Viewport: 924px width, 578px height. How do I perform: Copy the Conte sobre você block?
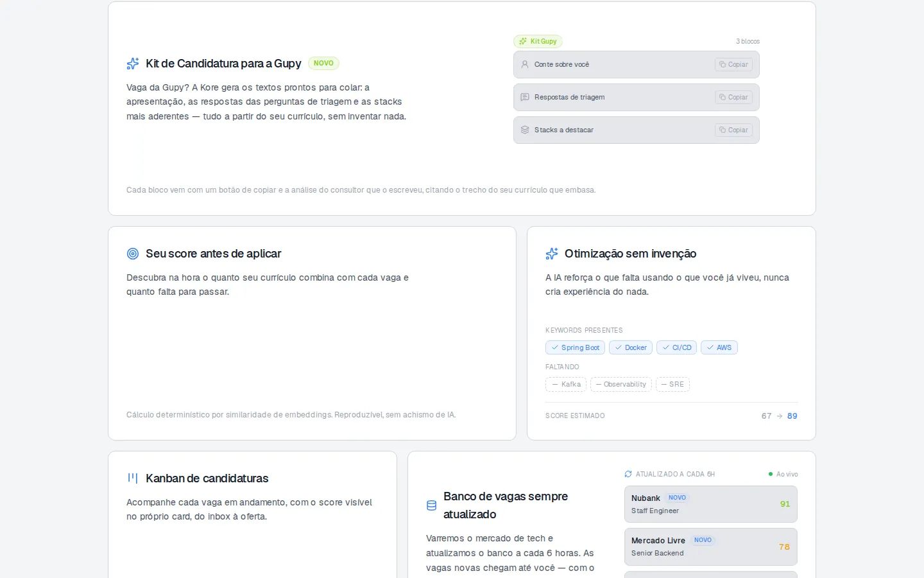(733, 64)
